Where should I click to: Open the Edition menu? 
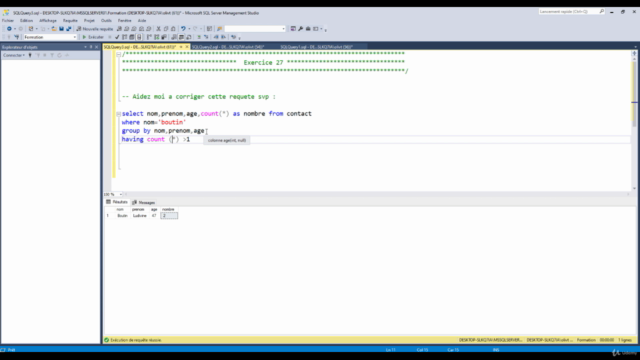26,20
